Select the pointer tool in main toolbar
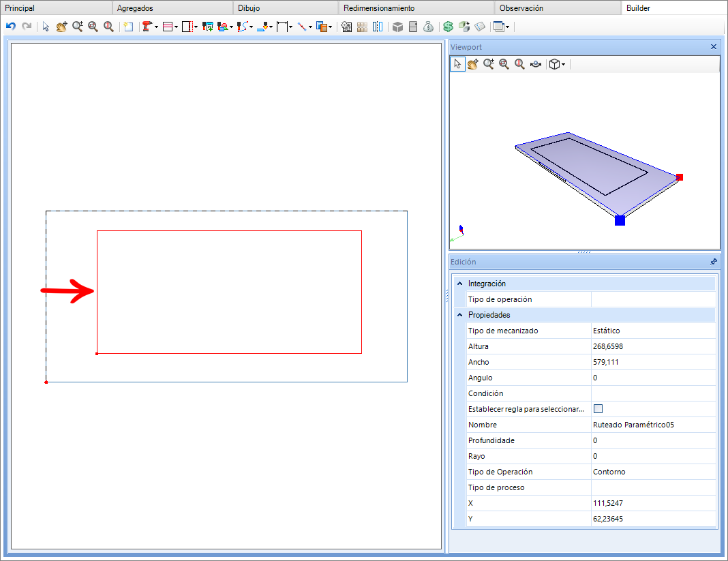Viewport: 728px width, 561px height. [46, 27]
